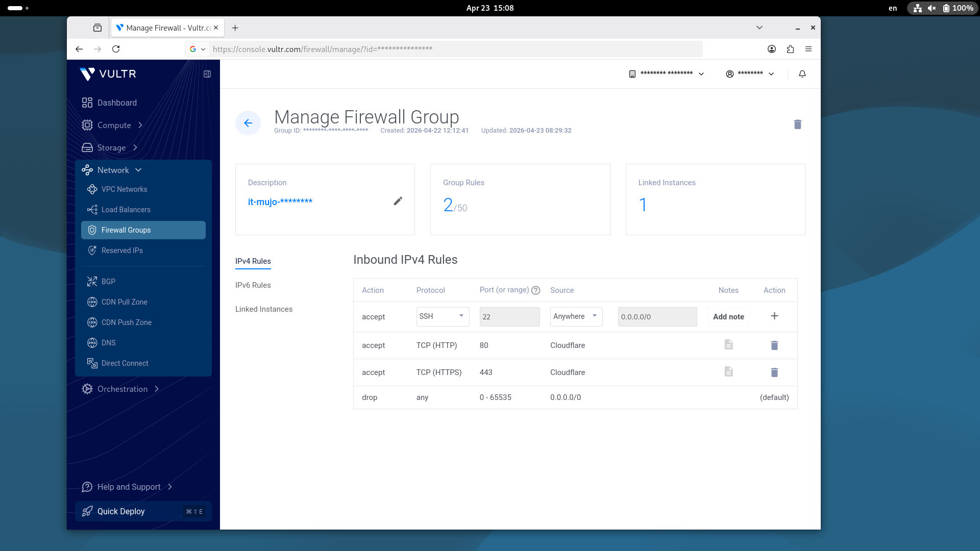Switch to IPv4 Rules tab
Viewport: 980px width, 551px height.
[253, 261]
